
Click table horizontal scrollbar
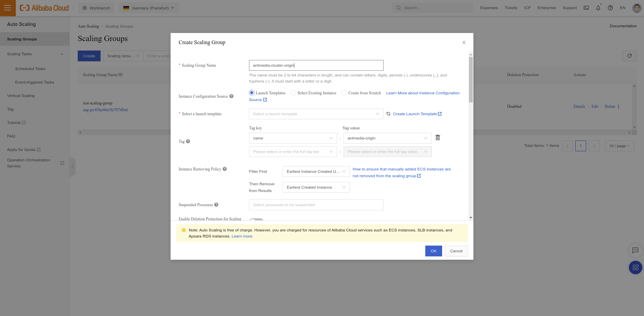pos(354,132)
